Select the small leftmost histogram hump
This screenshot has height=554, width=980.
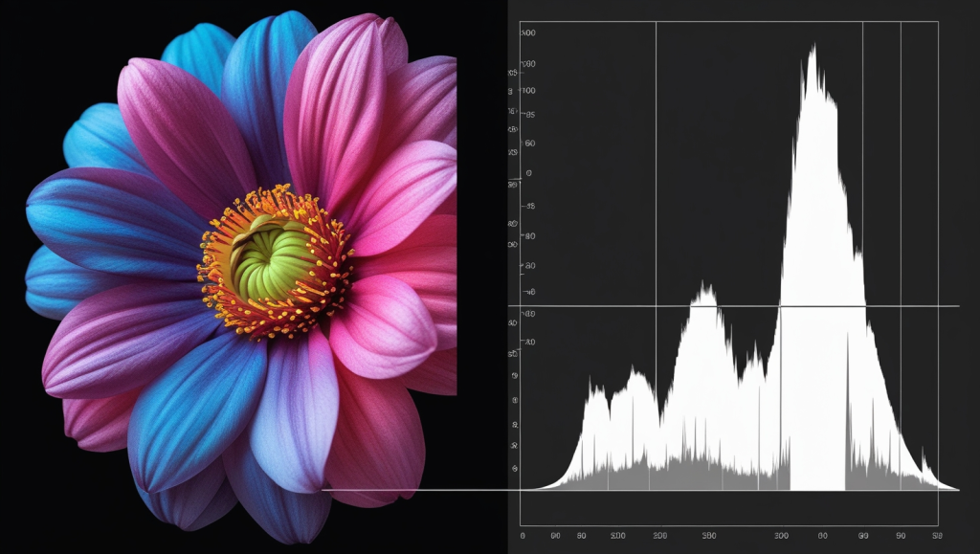coord(595,392)
